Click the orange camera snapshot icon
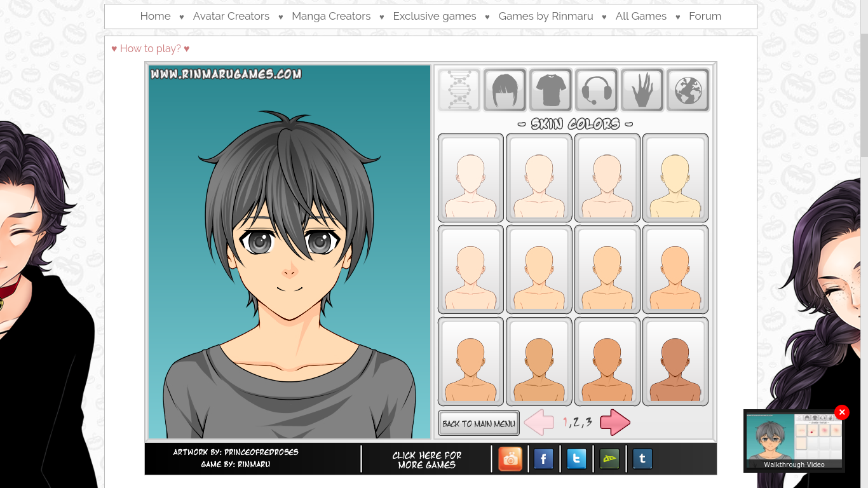The image size is (868, 488). [510, 459]
